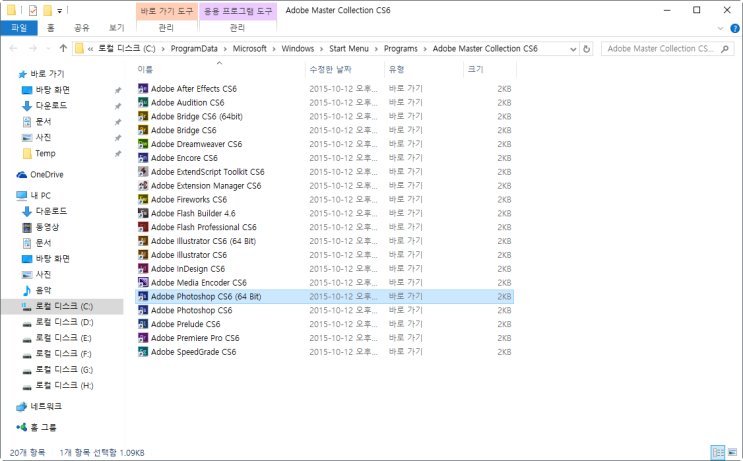Click the Adobe Extension Manager CS6 icon
This screenshot has width=743, height=461.
tap(143, 186)
